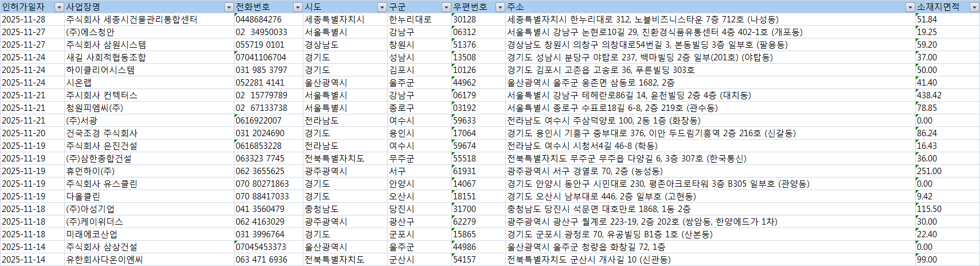
Task: Click area value cell '115.50'
Action: point(947,209)
